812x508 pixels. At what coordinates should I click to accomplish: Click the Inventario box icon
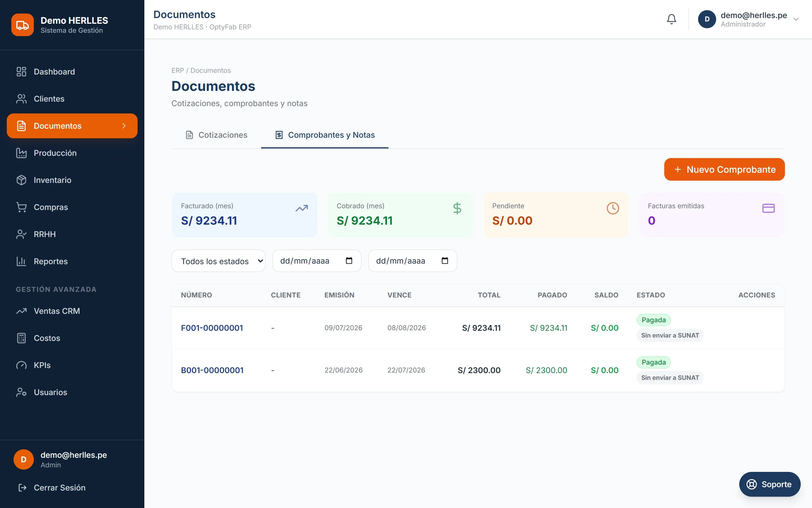point(21,180)
